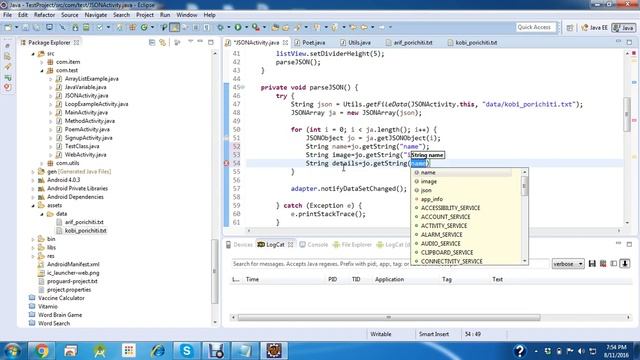Switch to the Java EE perspective

594,28
